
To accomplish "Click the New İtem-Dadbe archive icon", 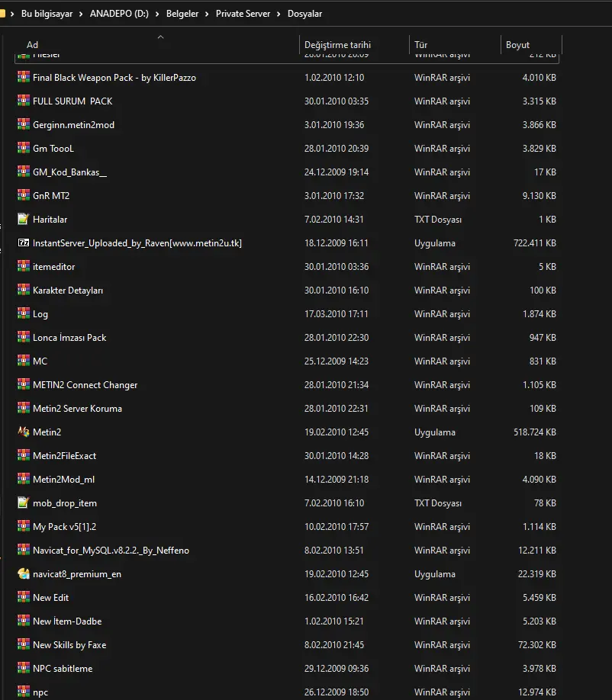I will [x=24, y=621].
